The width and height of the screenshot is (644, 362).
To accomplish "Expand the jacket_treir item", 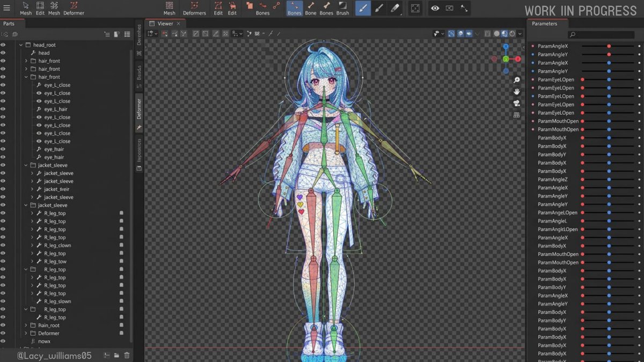I will pyautogui.click(x=32, y=189).
